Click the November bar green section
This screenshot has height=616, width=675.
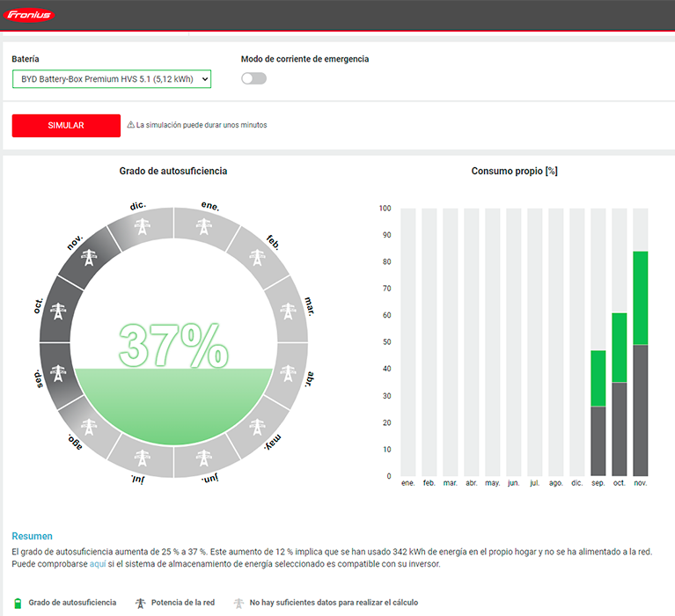tap(641, 297)
